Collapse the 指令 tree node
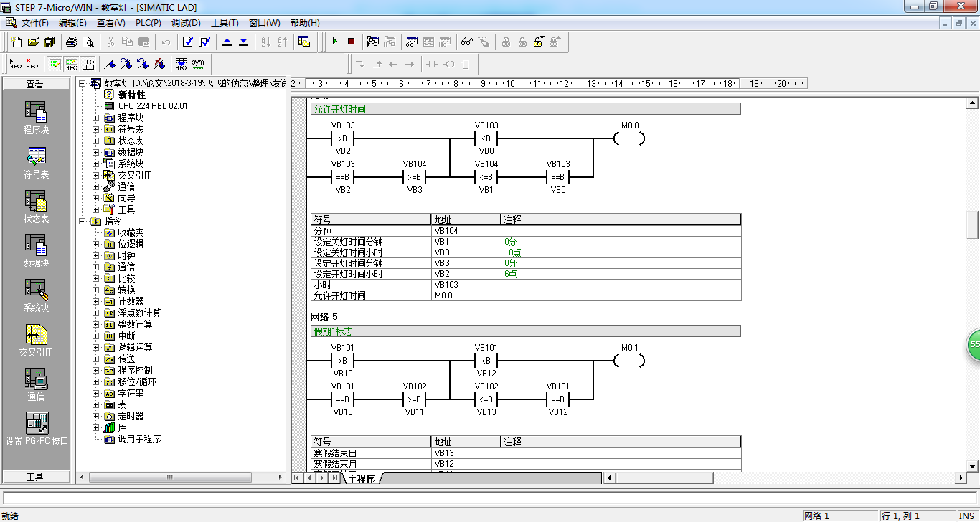 coord(83,221)
